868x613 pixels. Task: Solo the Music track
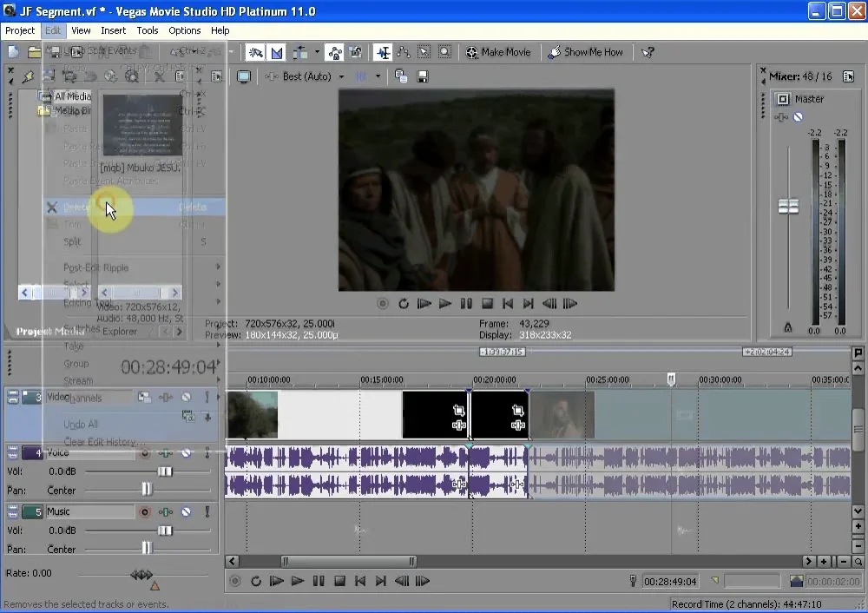click(x=207, y=511)
